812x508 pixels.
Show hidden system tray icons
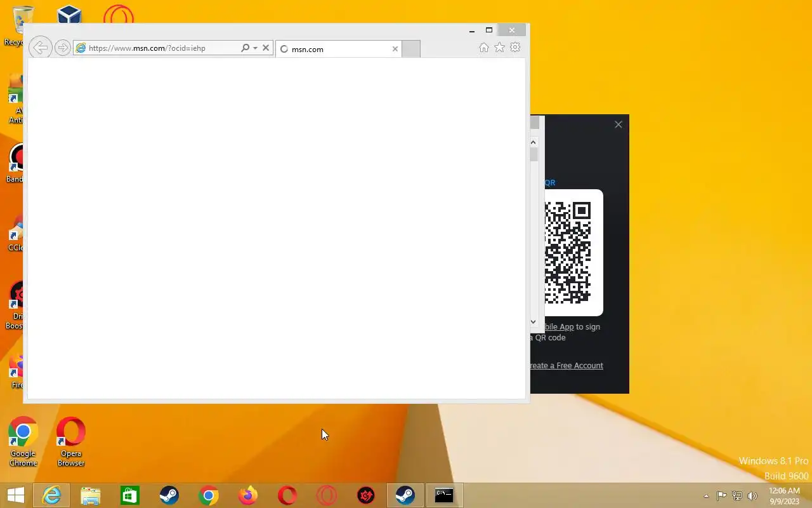tap(706, 496)
